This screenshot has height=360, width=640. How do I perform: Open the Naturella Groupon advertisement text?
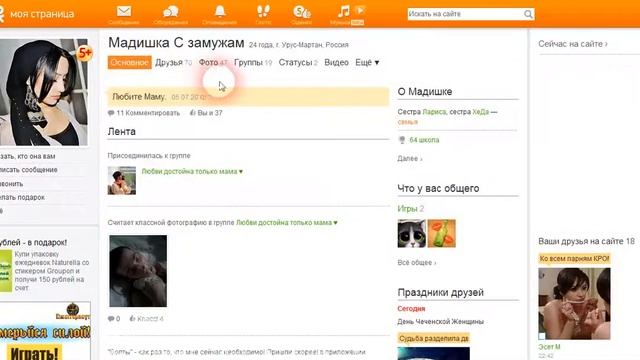coord(51,271)
